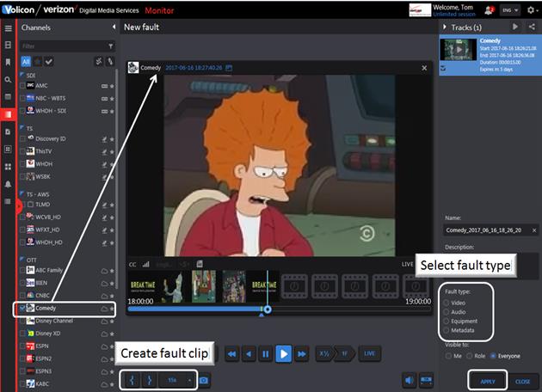
Task: Set clip mark-out with the right brace
Action: 150,380
